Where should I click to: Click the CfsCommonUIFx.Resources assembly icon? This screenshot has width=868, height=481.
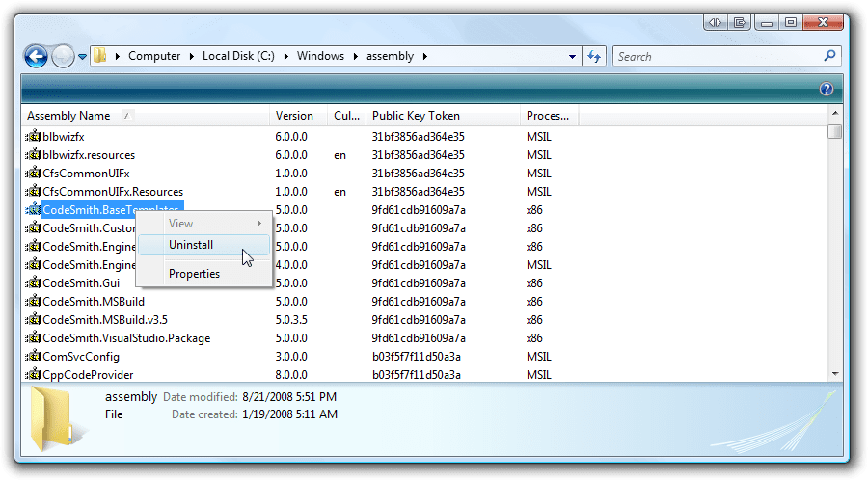[33, 191]
